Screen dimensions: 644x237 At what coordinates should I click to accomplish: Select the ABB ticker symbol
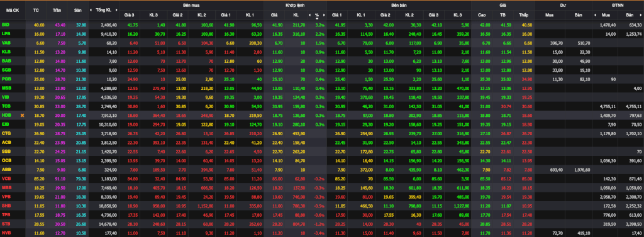pyautogui.click(x=6, y=169)
